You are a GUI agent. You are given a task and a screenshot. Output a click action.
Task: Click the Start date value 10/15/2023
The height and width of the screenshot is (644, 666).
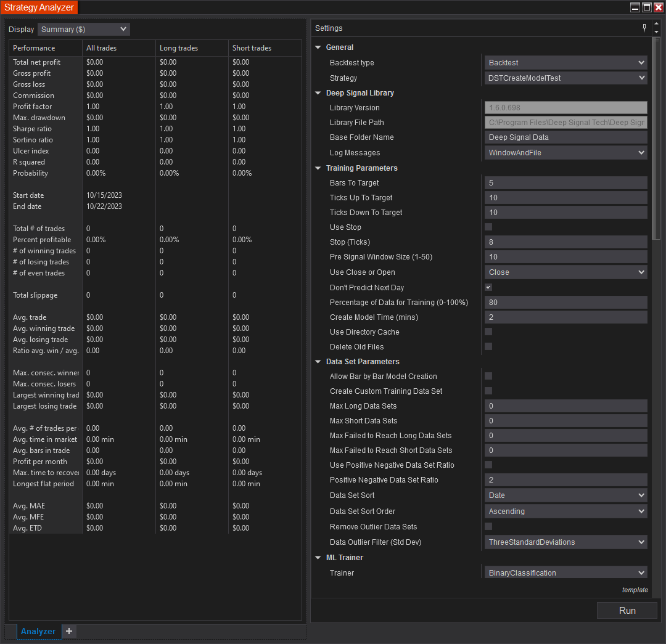coord(104,195)
